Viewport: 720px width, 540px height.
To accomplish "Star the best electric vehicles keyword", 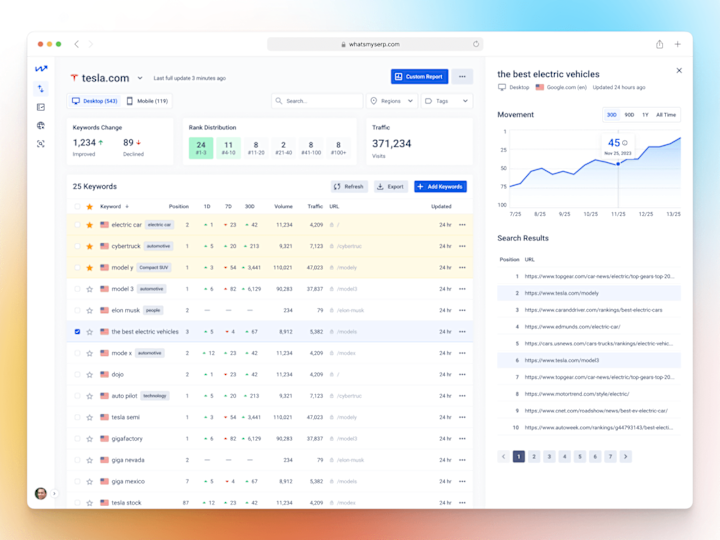I will (90, 332).
